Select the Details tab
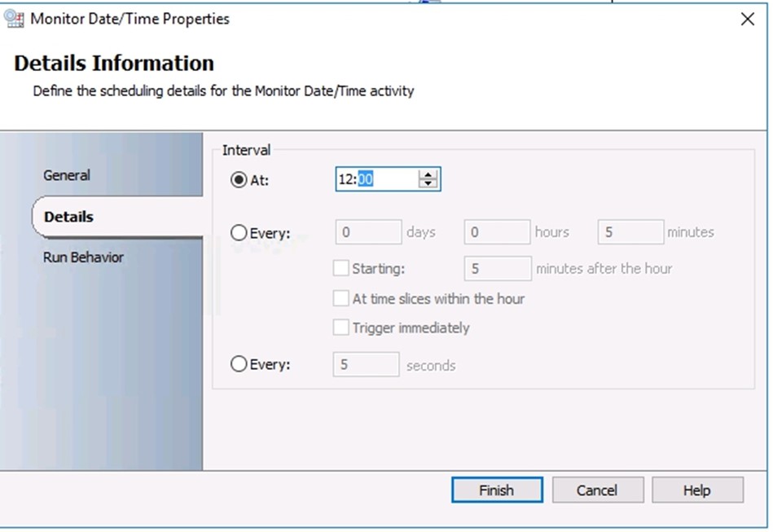The image size is (773, 532). tap(68, 217)
